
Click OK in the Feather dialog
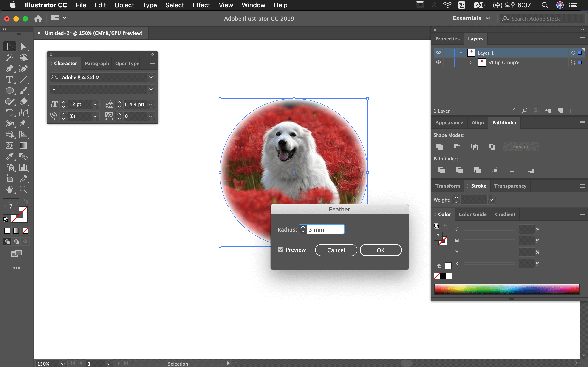[381, 250]
